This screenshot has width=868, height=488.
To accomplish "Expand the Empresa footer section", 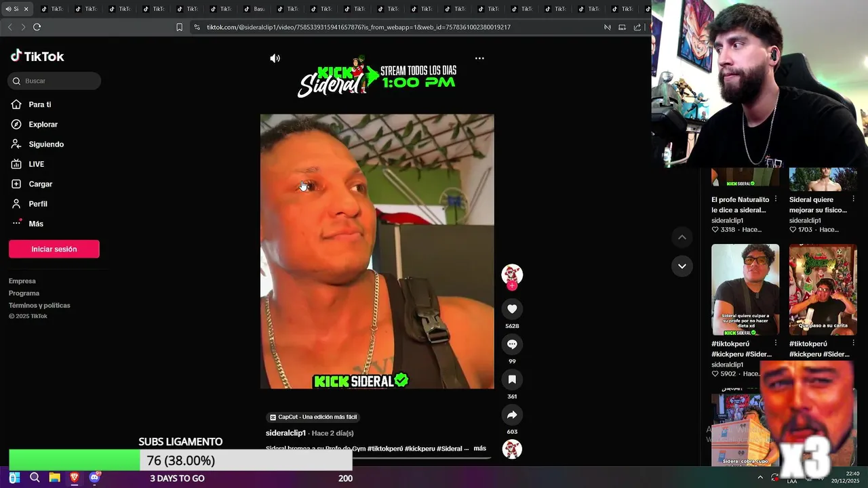I will pos(22,281).
